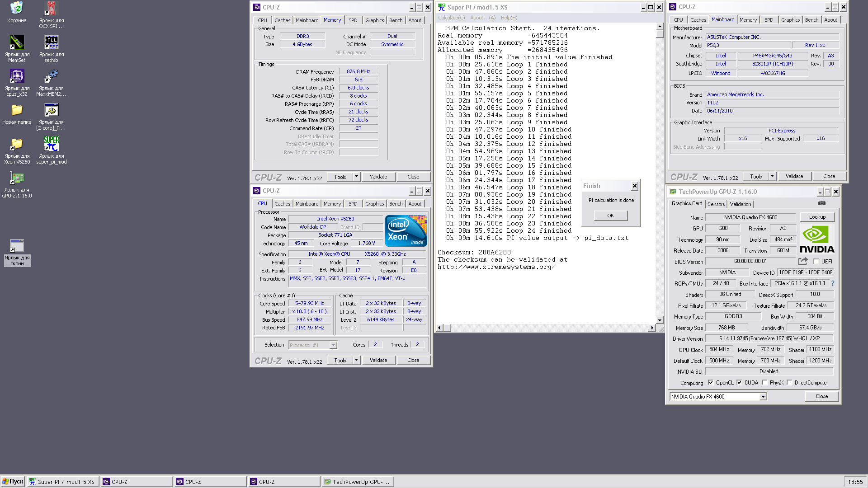Click Super PI vertical scrollbar down arrow
This screenshot has height=488, width=868.
[x=660, y=320]
